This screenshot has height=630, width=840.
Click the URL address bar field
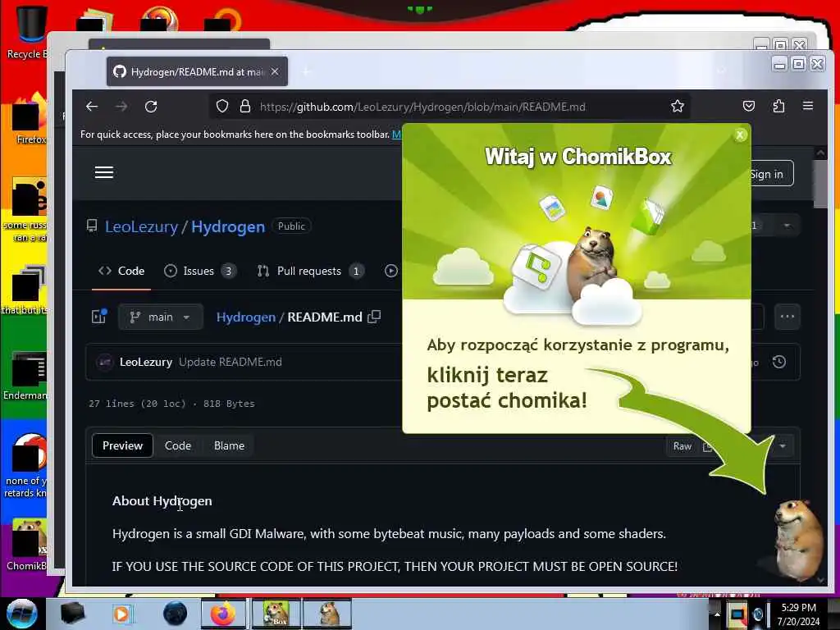click(x=449, y=107)
